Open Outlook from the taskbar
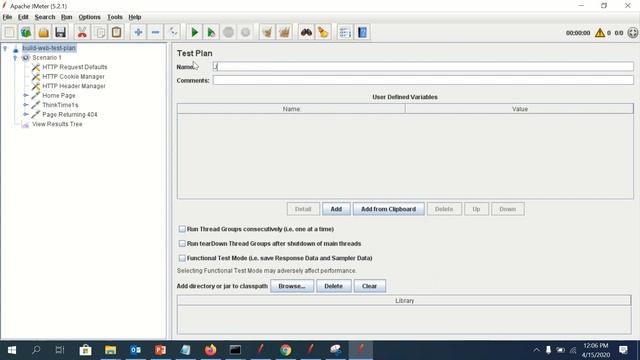Screen dimensions: 640x360 point(136,350)
